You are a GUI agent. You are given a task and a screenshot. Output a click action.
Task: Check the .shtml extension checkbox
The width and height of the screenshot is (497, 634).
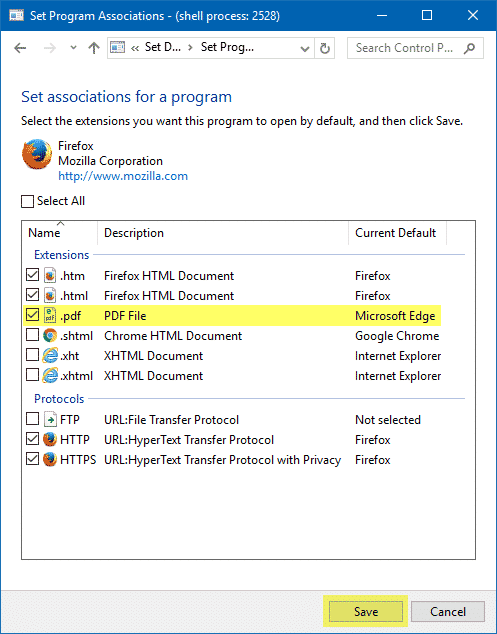[32, 335]
